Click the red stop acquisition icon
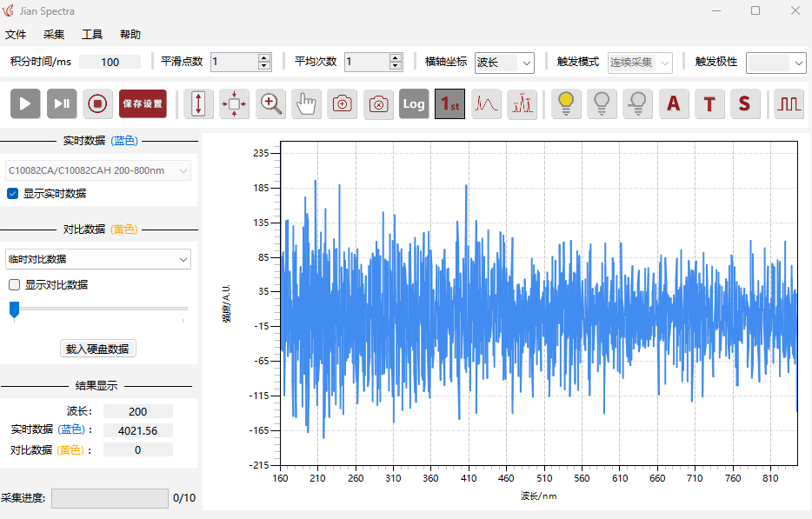Image resolution: width=812 pixels, height=519 pixels. point(97,103)
